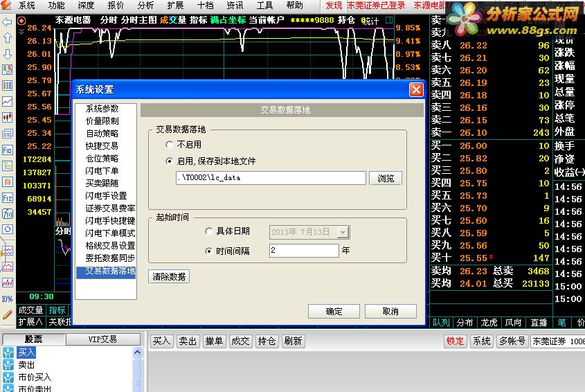Open the date picker dropdown arrow
Image resolution: width=585 pixels, height=392 pixels.
click(343, 233)
